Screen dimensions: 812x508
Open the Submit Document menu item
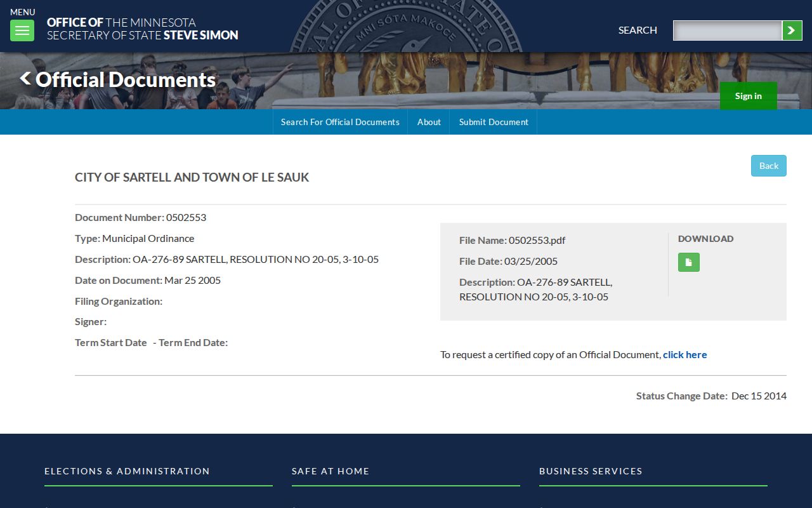tap(494, 122)
